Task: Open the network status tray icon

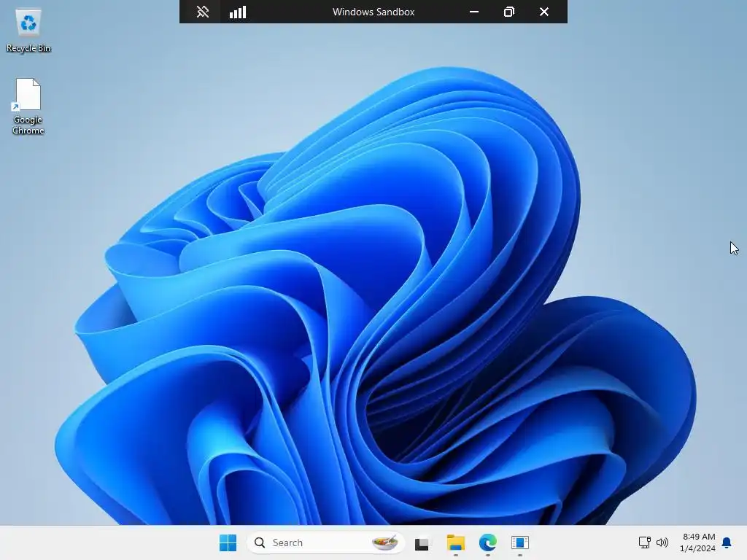Action: tap(645, 542)
